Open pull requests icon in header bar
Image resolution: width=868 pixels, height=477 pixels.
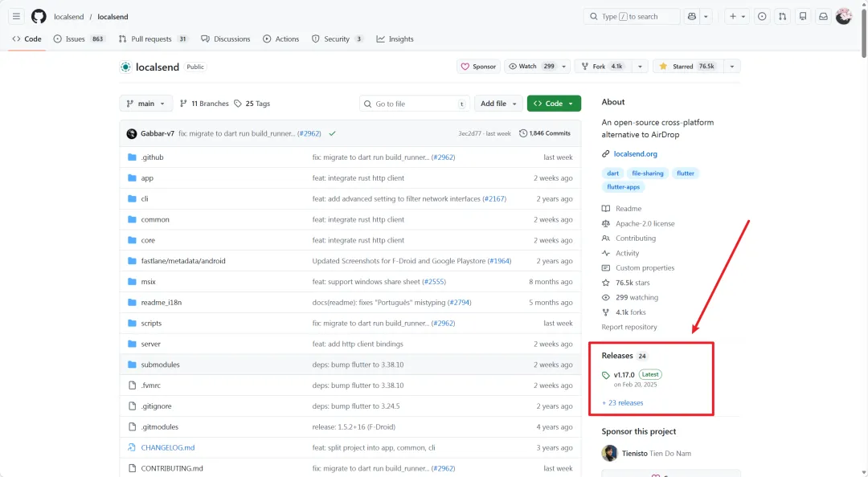782,17
